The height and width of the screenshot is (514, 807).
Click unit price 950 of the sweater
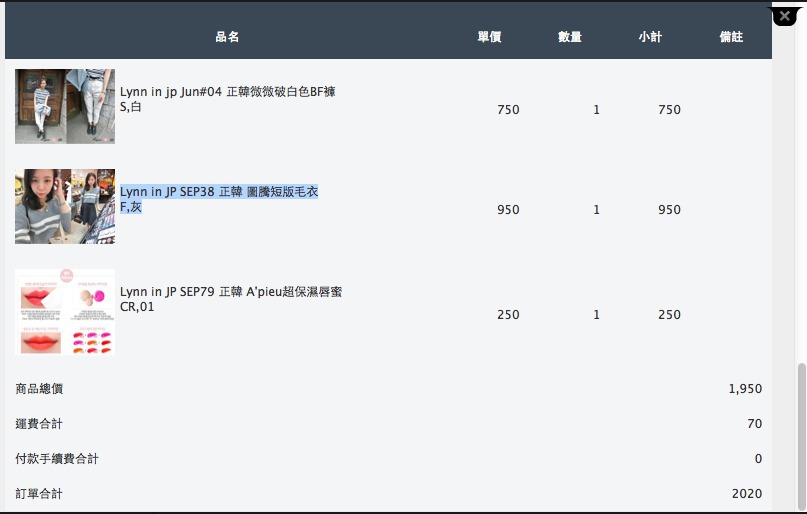[508, 209]
